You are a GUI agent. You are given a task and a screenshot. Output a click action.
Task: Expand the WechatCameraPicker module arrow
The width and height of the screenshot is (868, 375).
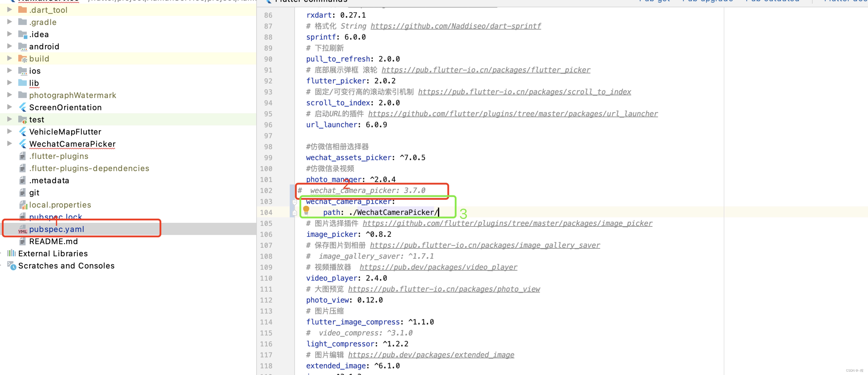click(x=9, y=143)
